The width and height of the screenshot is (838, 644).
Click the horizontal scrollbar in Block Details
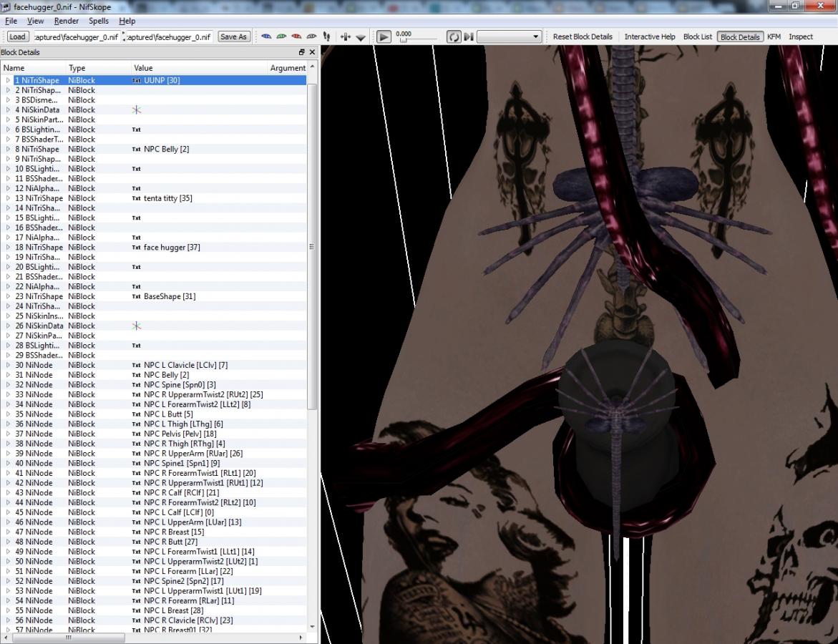click(x=69, y=638)
